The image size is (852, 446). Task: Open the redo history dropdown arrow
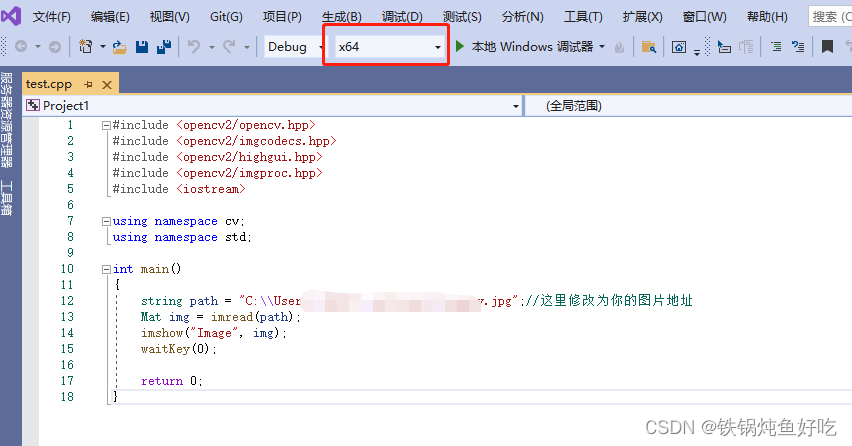247,47
